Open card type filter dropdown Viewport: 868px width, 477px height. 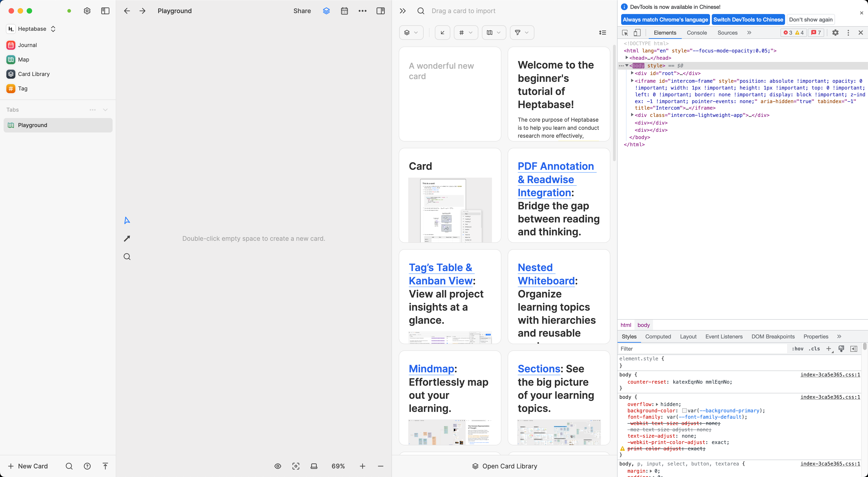point(411,33)
